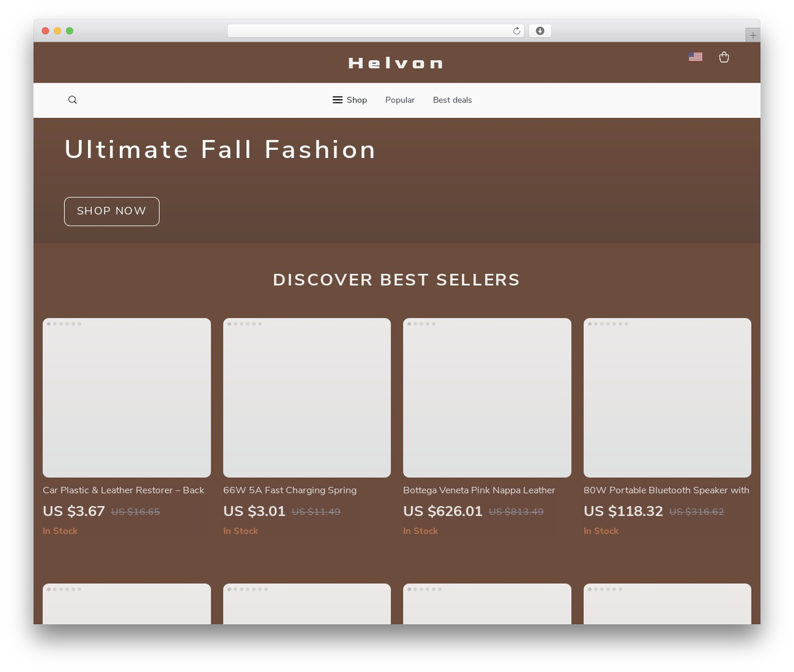Click the US $3.67 price

coord(74,511)
